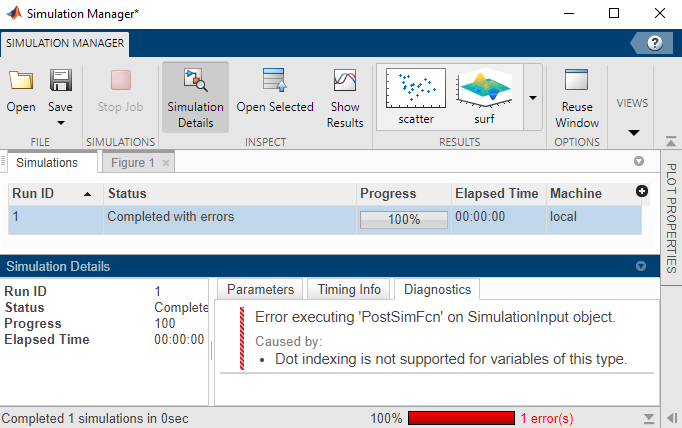Select the surf plot type
This screenshot has width=682, height=428.
(484, 97)
